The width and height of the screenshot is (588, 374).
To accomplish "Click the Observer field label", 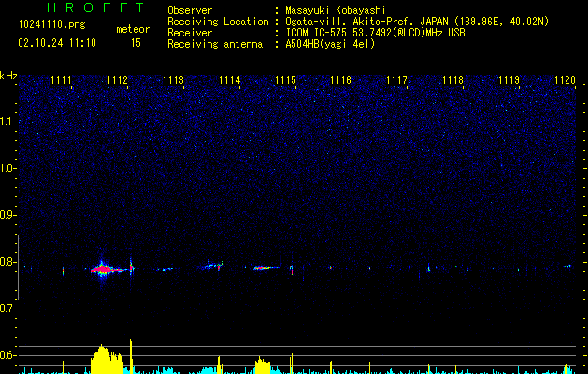I will pos(190,10).
